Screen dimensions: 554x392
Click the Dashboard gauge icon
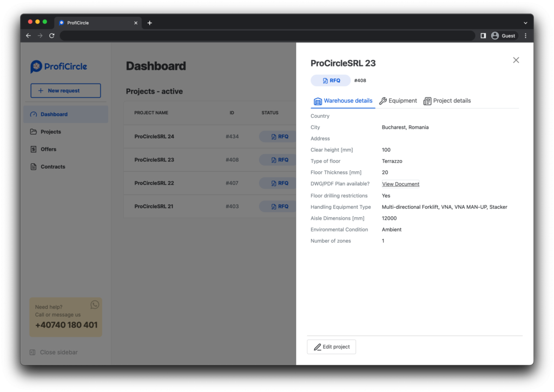tap(34, 115)
